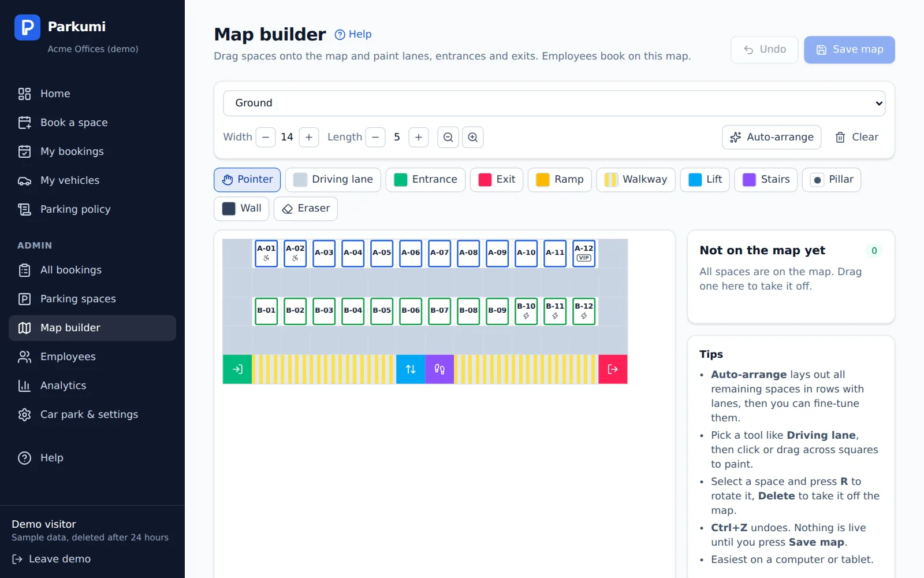Click Leave demo link
The image size is (924, 578).
(51, 559)
